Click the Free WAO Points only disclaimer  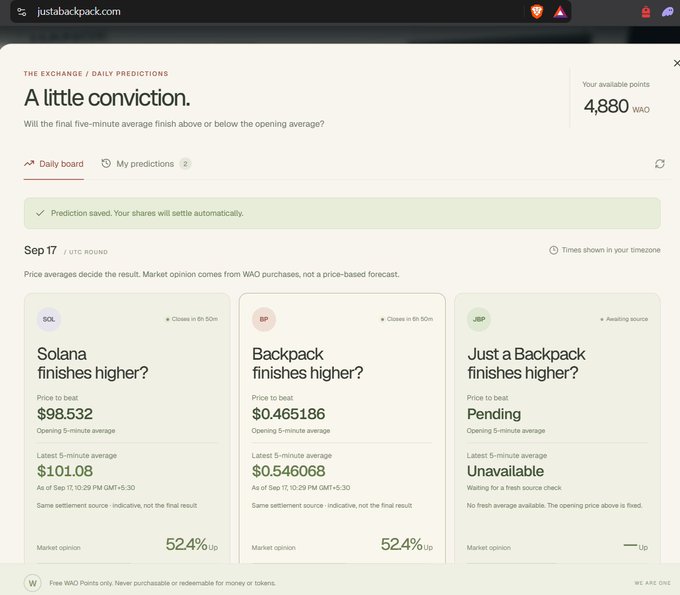(163, 583)
